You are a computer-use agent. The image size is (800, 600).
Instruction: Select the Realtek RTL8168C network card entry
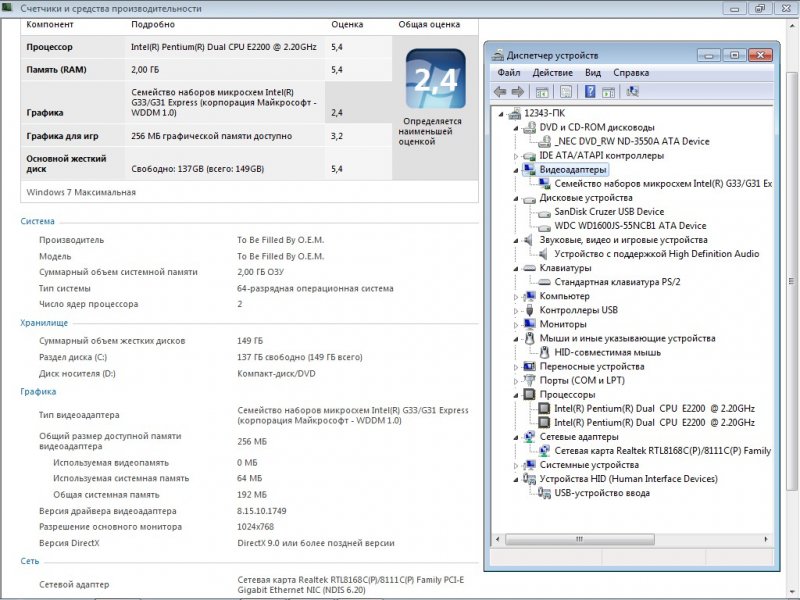pos(662,450)
